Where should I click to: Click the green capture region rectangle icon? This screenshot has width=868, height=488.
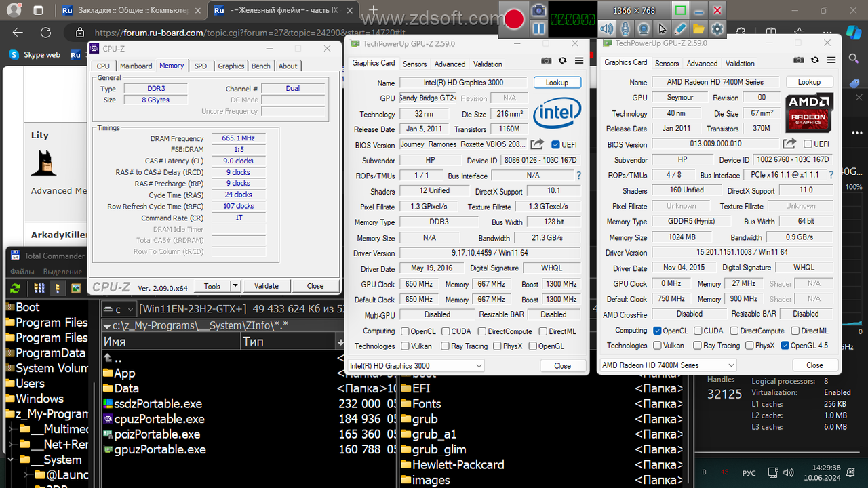tap(680, 11)
